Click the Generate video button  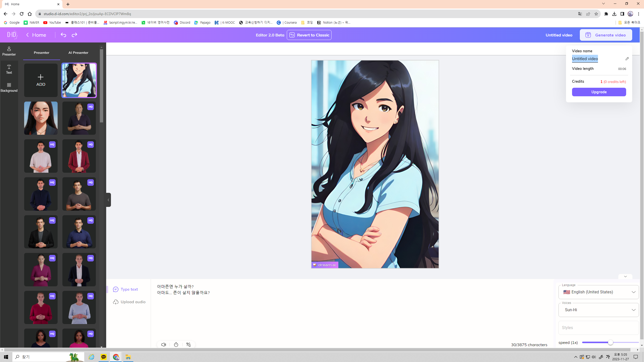606,35
